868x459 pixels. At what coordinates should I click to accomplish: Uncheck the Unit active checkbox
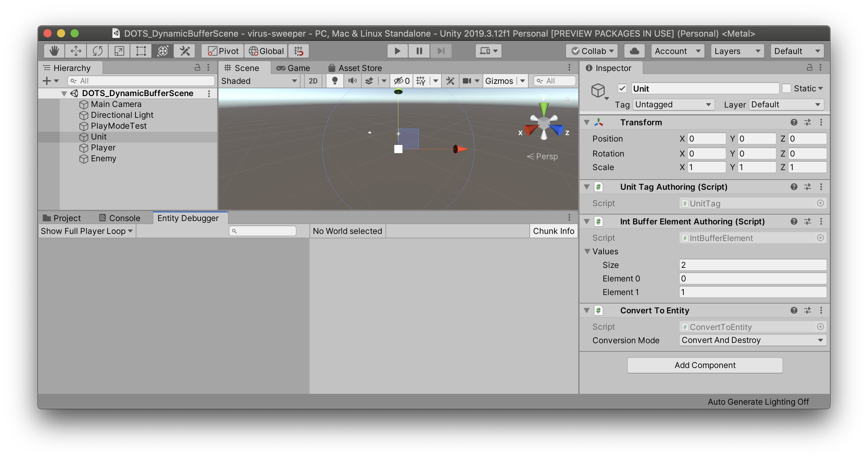point(622,89)
